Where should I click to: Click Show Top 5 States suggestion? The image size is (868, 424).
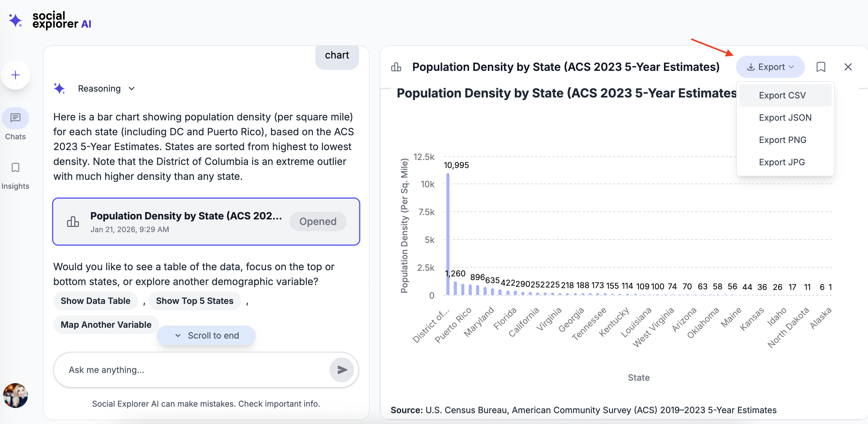[194, 301]
